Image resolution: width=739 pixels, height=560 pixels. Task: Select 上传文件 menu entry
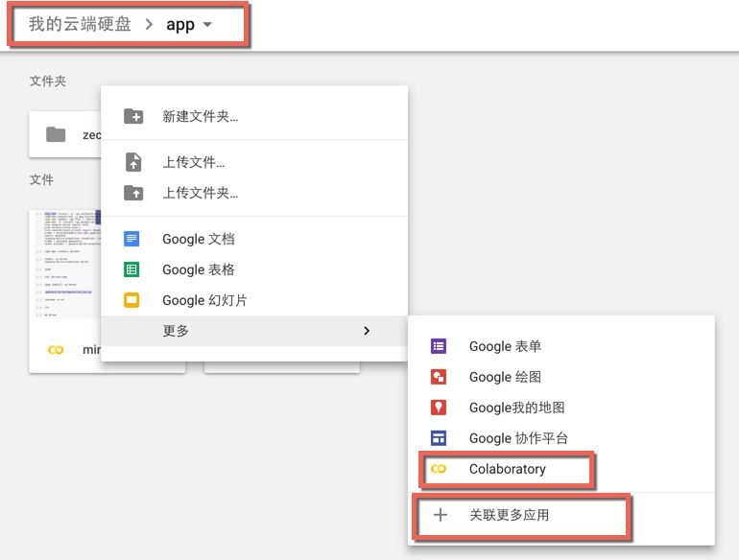[x=254, y=162]
